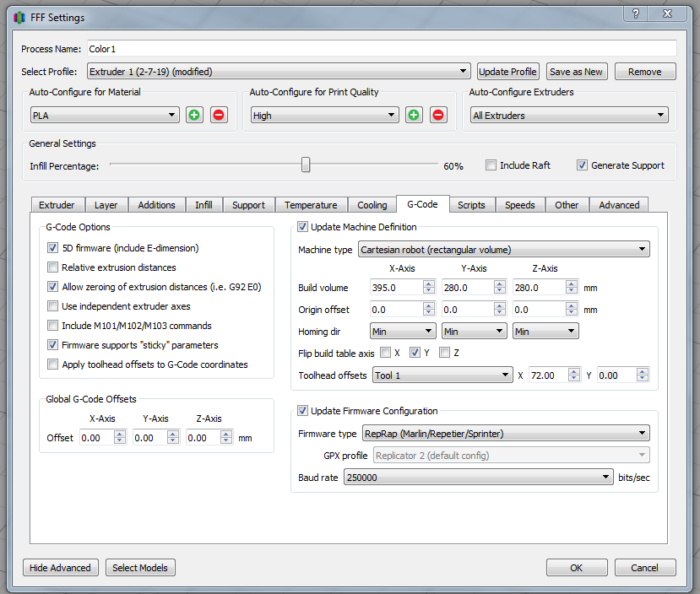The image size is (700, 594).
Task: Click the Build volume Y-Axis field
Action: [x=474, y=287]
